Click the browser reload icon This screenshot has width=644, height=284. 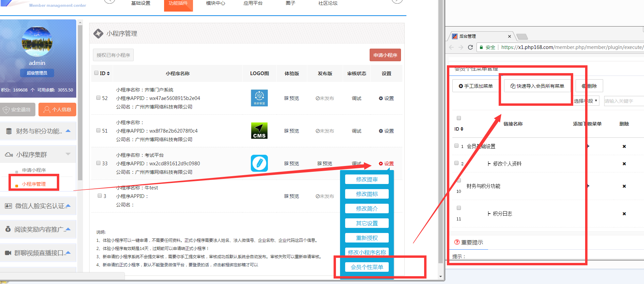click(x=470, y=47)
